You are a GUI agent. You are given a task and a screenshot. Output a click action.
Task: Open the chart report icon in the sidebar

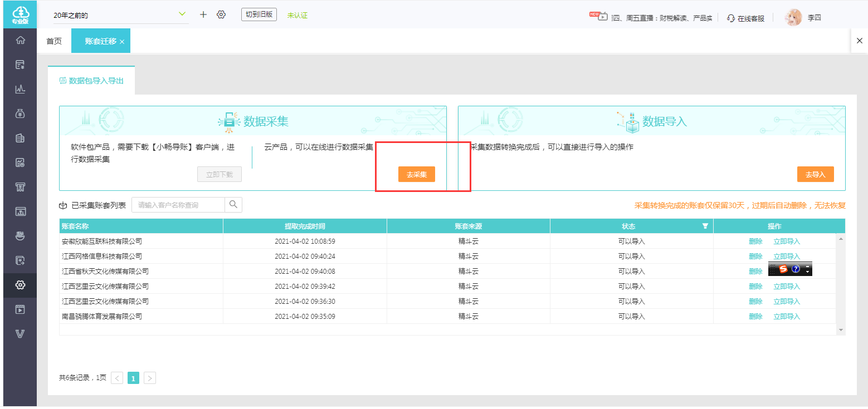pos(20,89)
